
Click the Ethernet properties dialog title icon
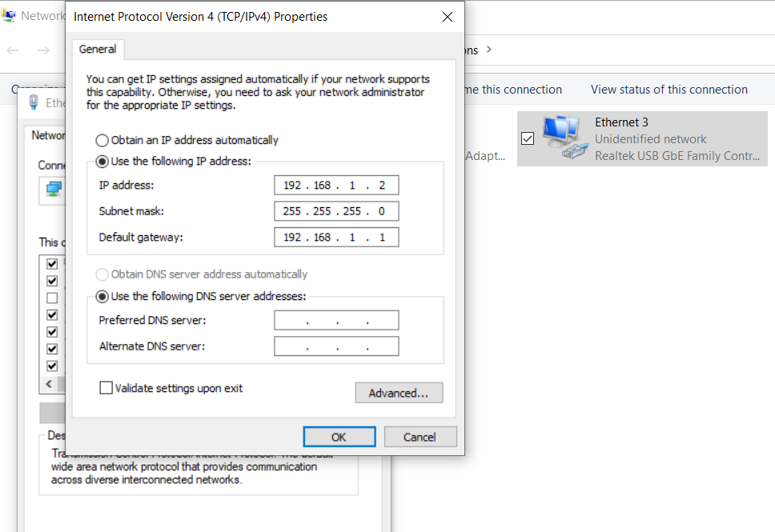coord(34,102)
